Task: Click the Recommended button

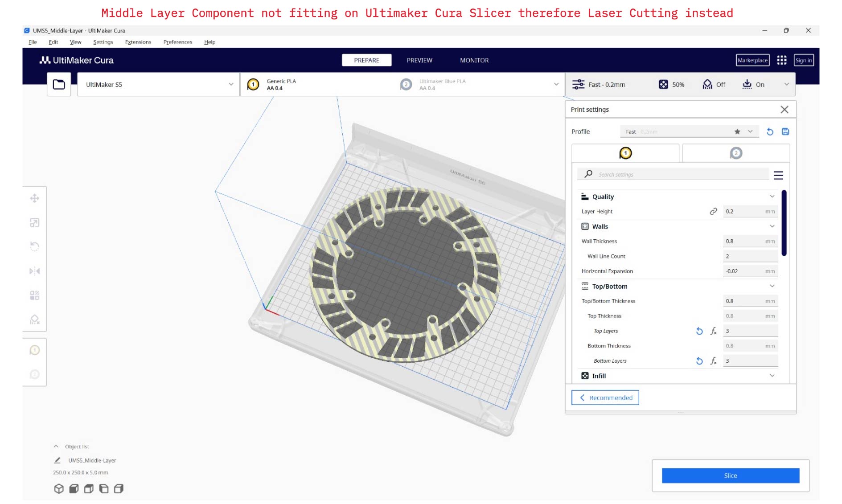Action: (605, 397)
